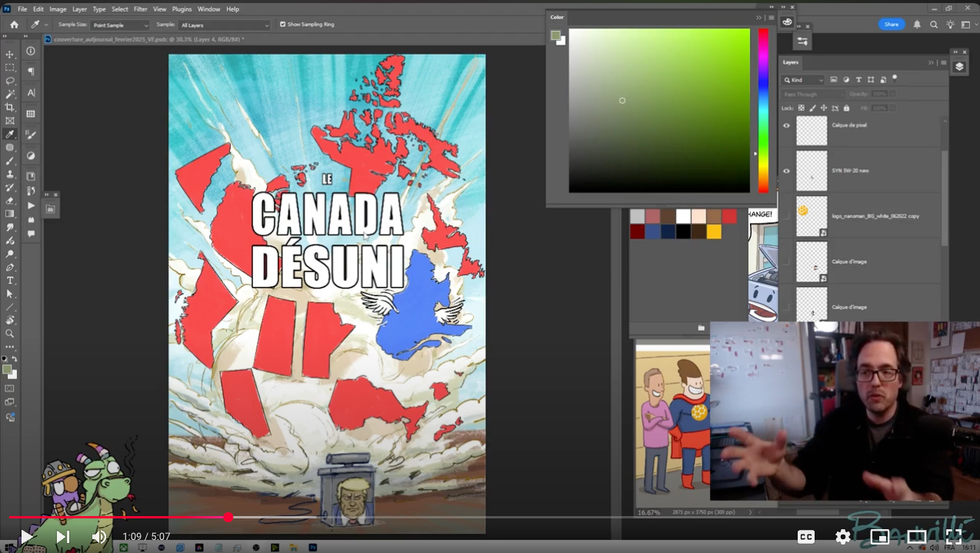Open the Paragraph panel icon

pyautogui.click(x=31, y=72)
